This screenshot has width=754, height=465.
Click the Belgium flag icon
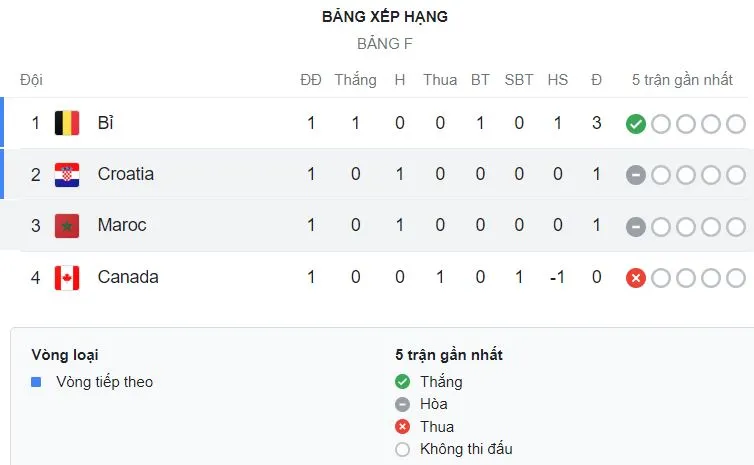pos(67,123)
